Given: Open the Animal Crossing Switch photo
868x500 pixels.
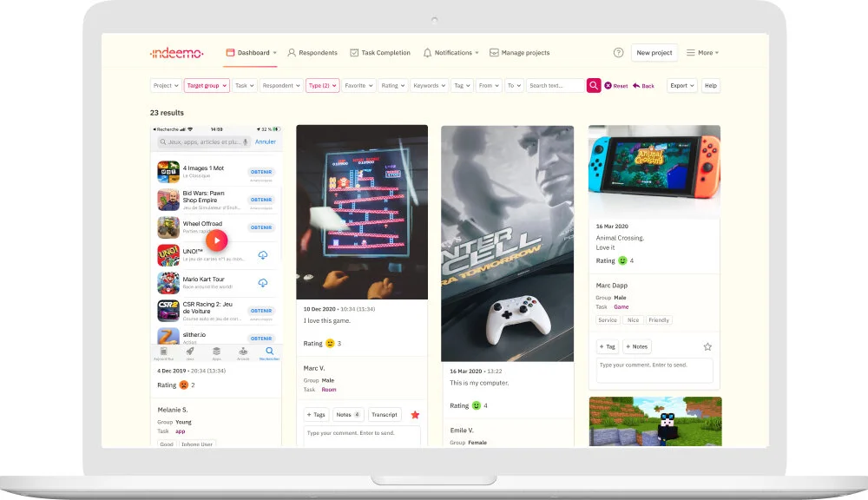Looking at the screenshot, I should coord(654,171).
